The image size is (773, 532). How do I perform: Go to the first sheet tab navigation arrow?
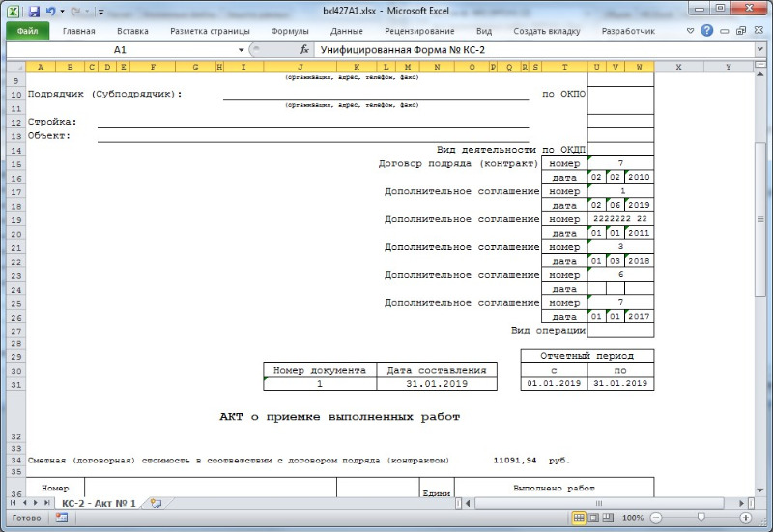pos(13,503)
